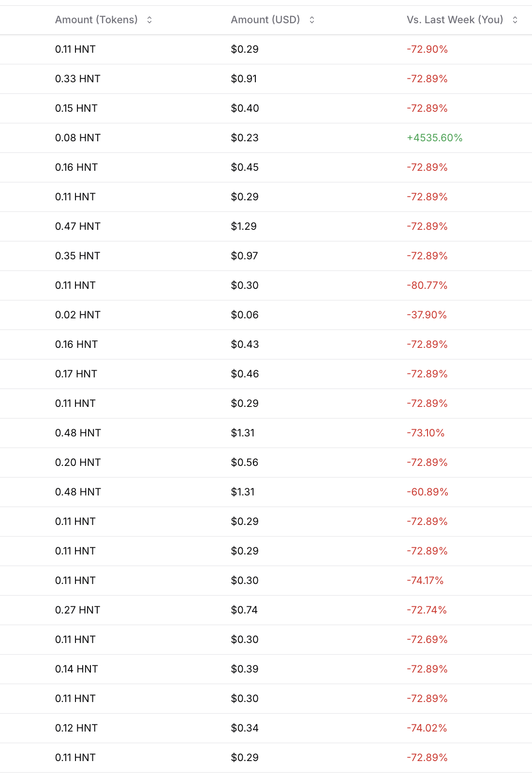Sort by Vs. Last Week using the arrows icon
Image resolution: width=532 pixels, height=778 pixels.
pyautogui.click(x=515, y=20)
